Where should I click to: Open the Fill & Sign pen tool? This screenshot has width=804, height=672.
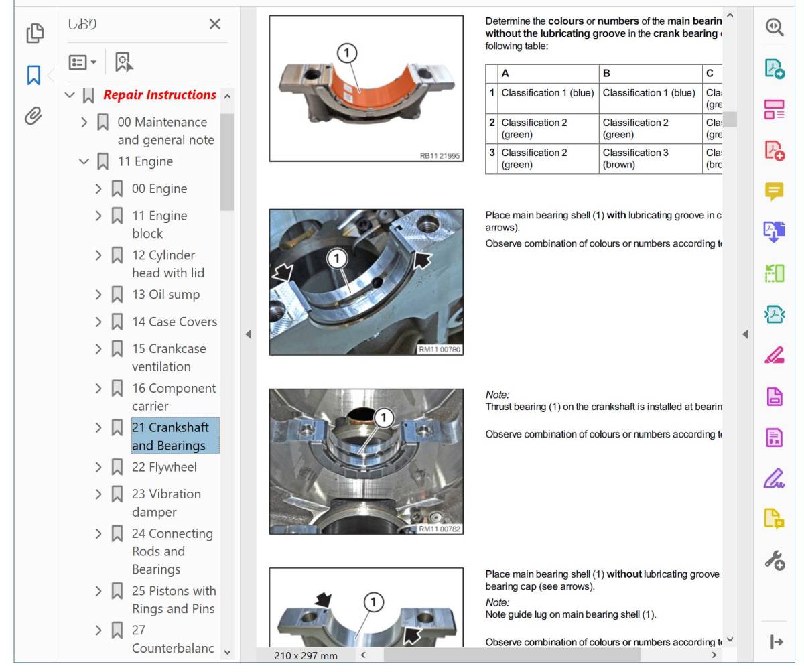coord(775,478)
